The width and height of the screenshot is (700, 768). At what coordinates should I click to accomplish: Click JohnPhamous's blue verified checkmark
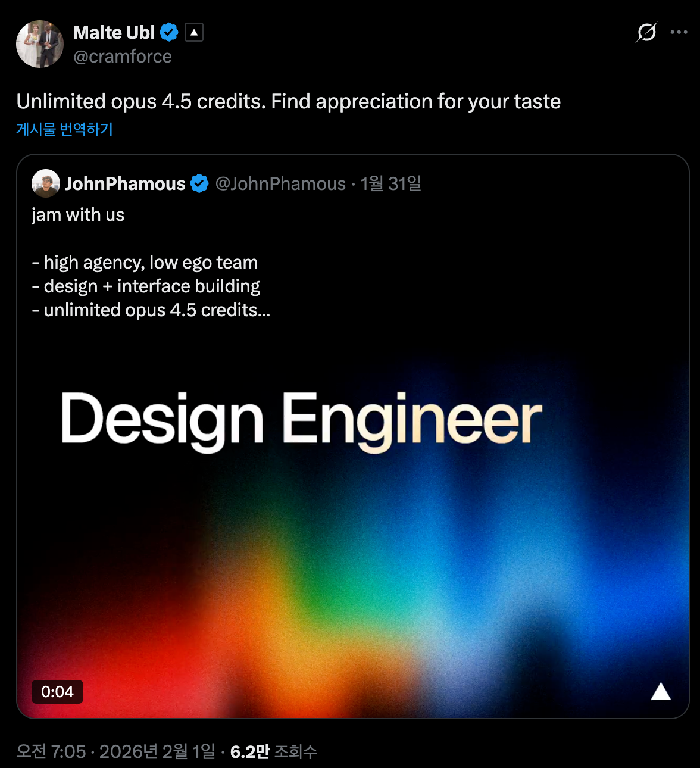tap(199, 183)
